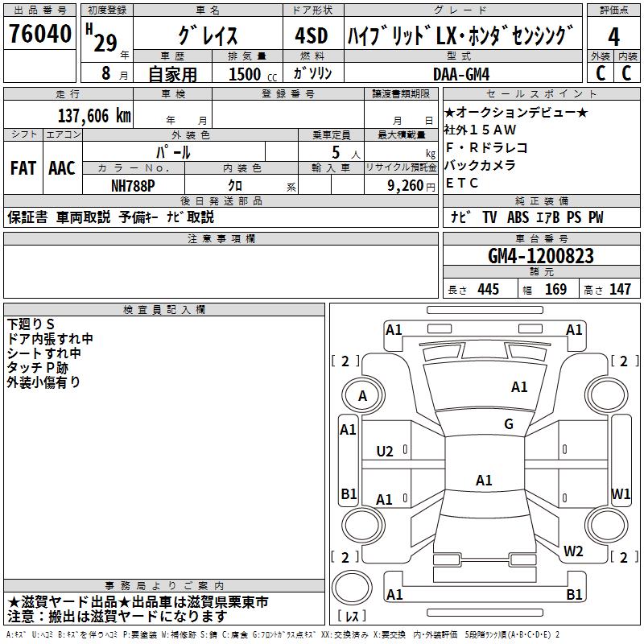Click the shift type FAT
The image size is (644, 644).
(23, 168)
